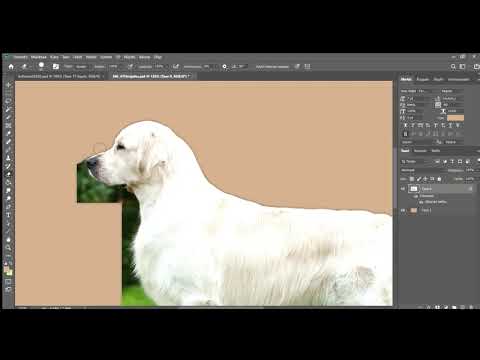Image resolution: width=480 pixels, height=360 pixels.
Task: Select the Clone Stamp tool
Action: 8,158
